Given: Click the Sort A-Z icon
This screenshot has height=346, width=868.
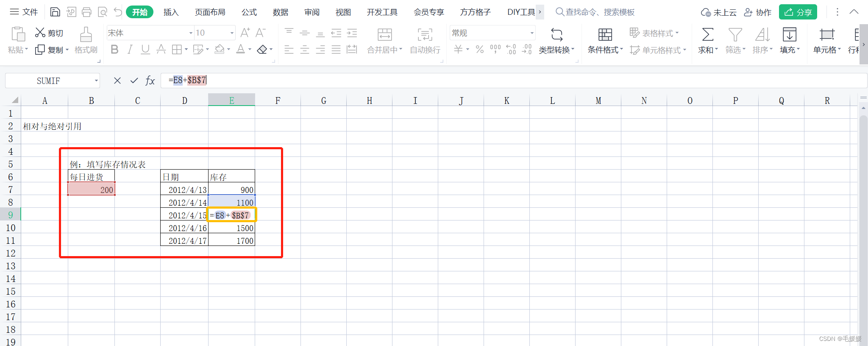Looking at the screenshot, I should pos(762,34).
